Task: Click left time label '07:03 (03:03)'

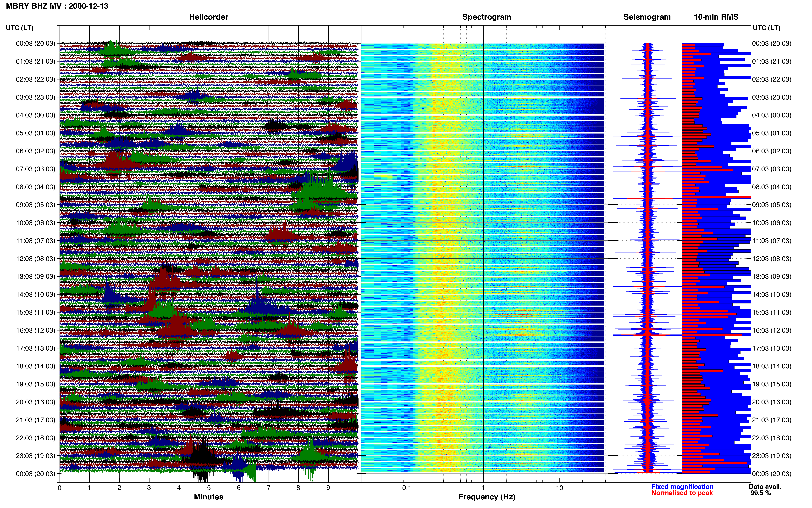Action: [x=35, y=169]
